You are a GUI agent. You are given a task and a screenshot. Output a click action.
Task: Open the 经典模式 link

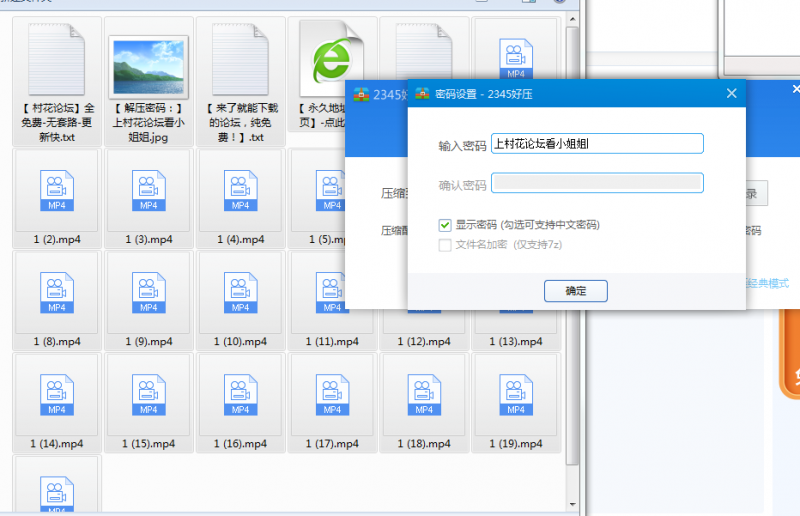click(772, 283)
